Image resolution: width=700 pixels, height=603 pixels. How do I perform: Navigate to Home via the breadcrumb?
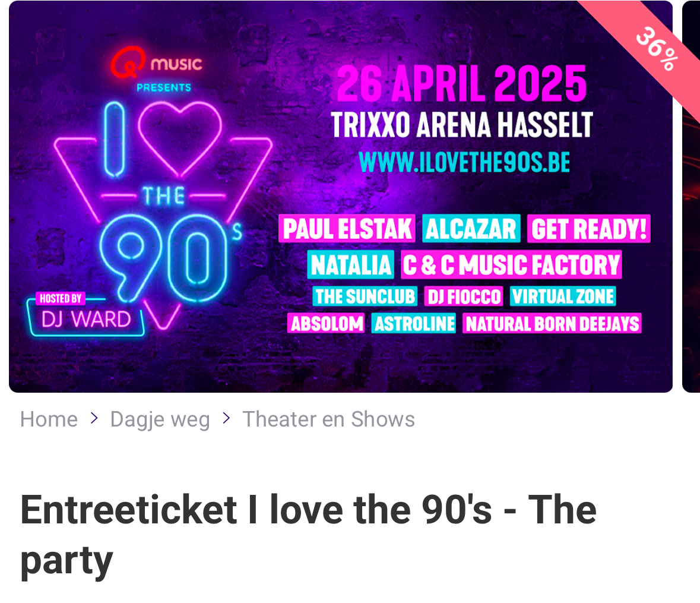coord(49,419)
